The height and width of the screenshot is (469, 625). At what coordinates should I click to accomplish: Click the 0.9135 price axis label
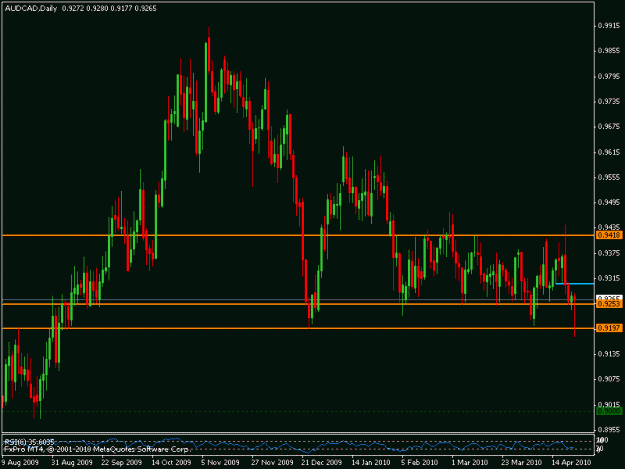609,354
